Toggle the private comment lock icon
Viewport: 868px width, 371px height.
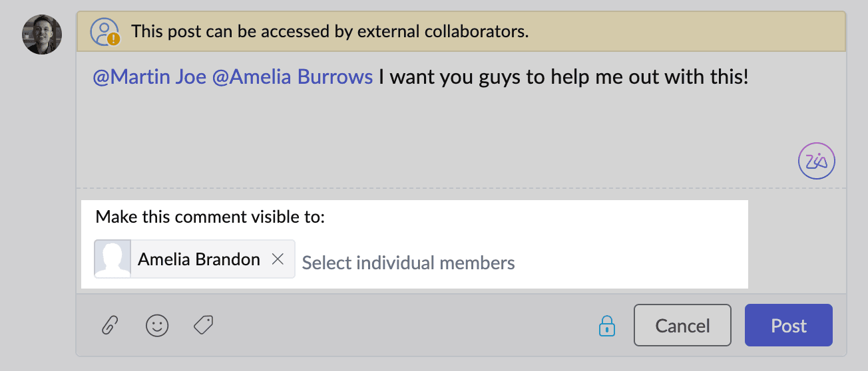pos(606,325)
